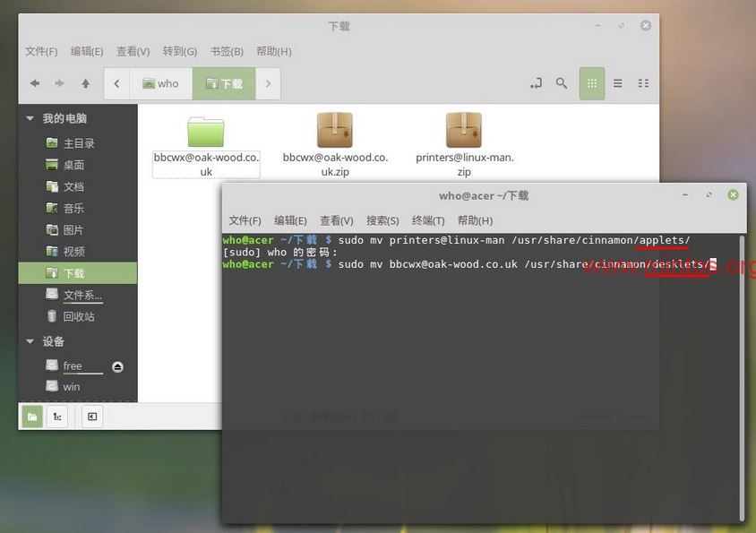Switch to icon view
The width and height of the screenshot is (756, 533).
(591, 83)
